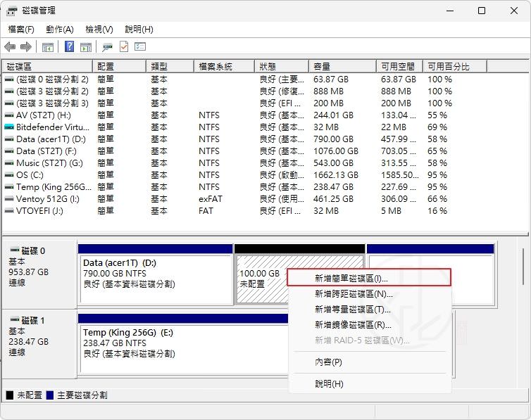Screen dimensions: 531x420
Task: Click the drive icon beside OS (C:)
Action: coord(9,175)
